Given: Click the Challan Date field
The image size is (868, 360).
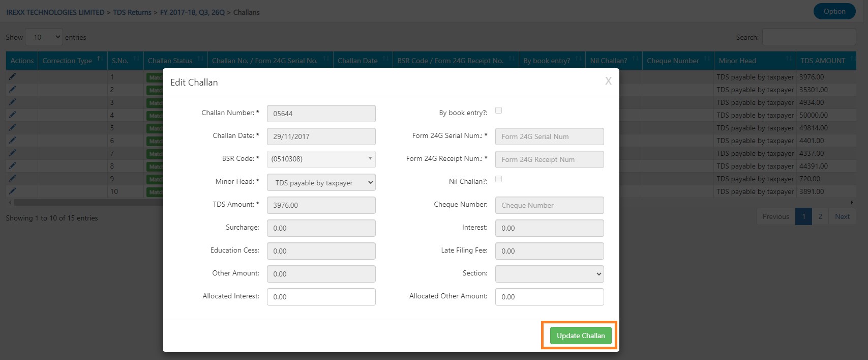Looking at the screenshot, I should pos(321,136).
